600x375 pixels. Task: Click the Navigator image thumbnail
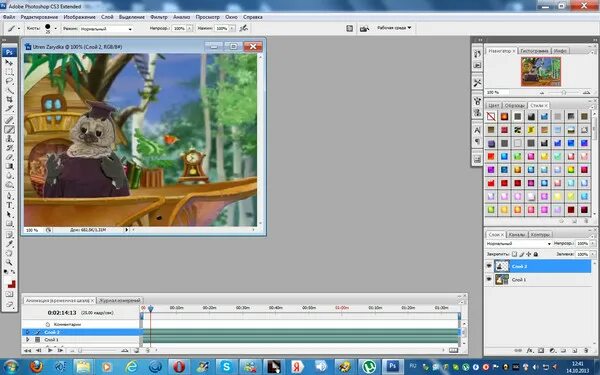pyautogui.click(x=541, y=72)
